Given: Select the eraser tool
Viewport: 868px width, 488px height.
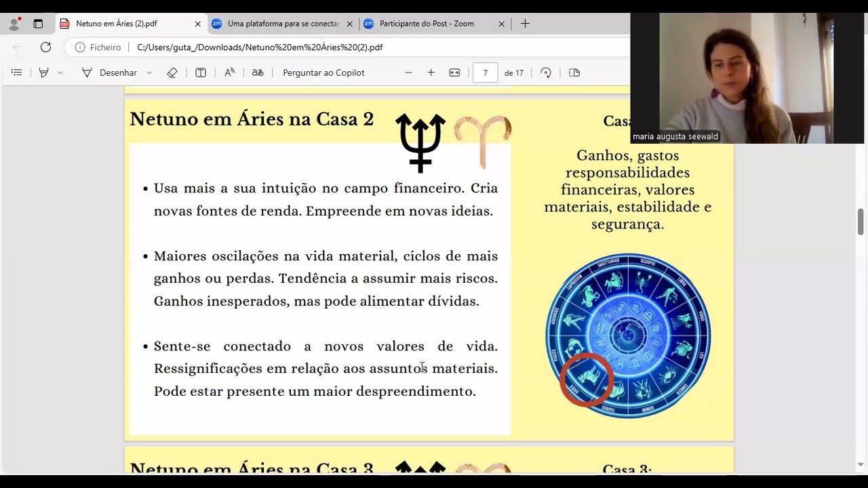Looking at the screenshot, I should point(172,73).
